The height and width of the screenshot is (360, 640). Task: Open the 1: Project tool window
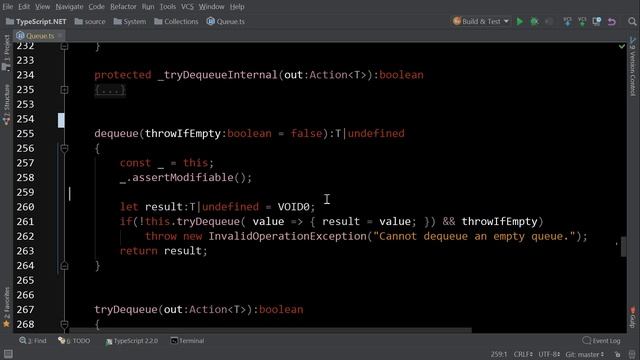tap(6, 53)
